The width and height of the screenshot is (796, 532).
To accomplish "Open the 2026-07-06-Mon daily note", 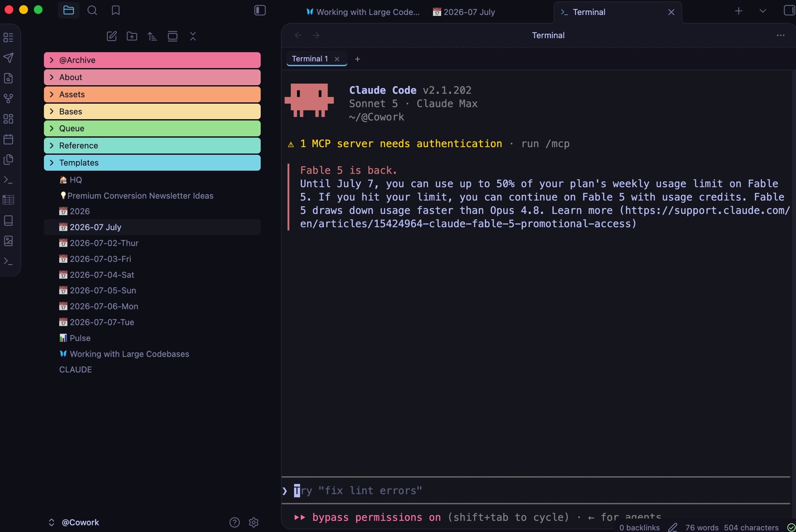I will [152, 306].
